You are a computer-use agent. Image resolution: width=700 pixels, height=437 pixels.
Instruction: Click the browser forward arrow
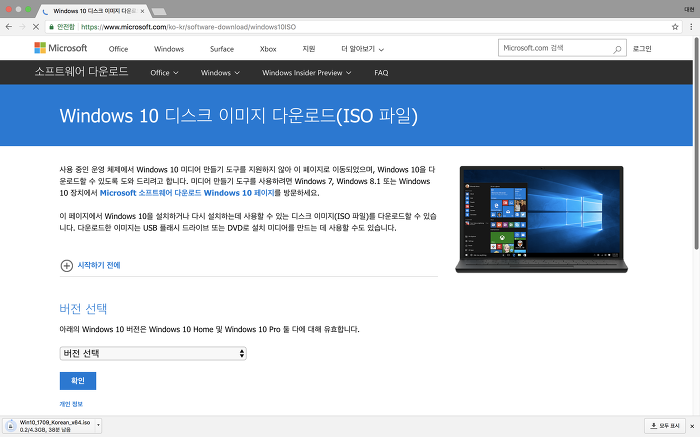[22, 27]
